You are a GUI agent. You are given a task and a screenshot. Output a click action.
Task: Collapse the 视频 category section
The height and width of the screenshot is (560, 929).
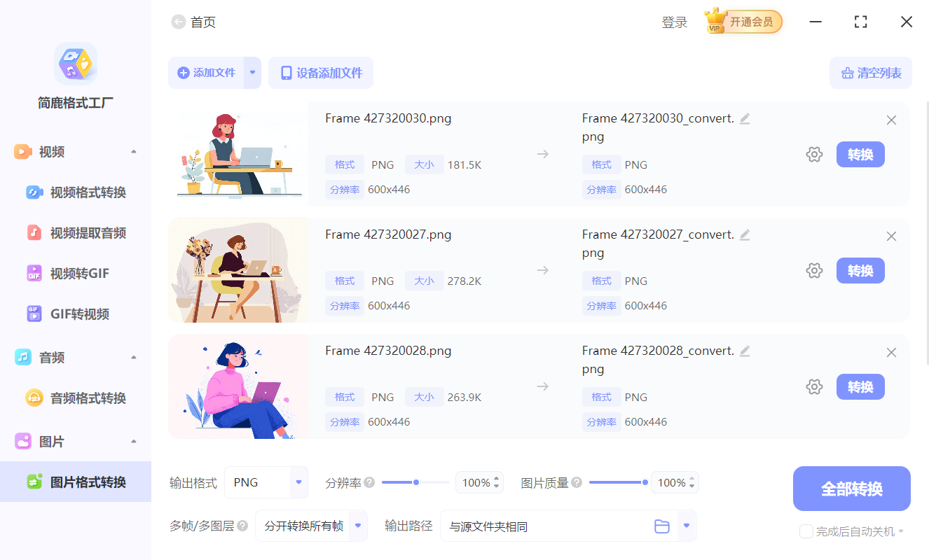click(x=134, y=150)
